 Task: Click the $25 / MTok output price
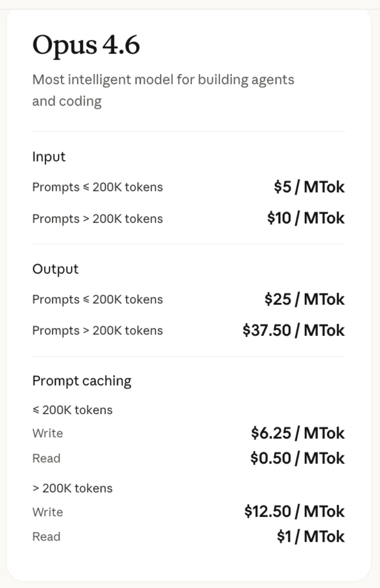tap(304, 299)
